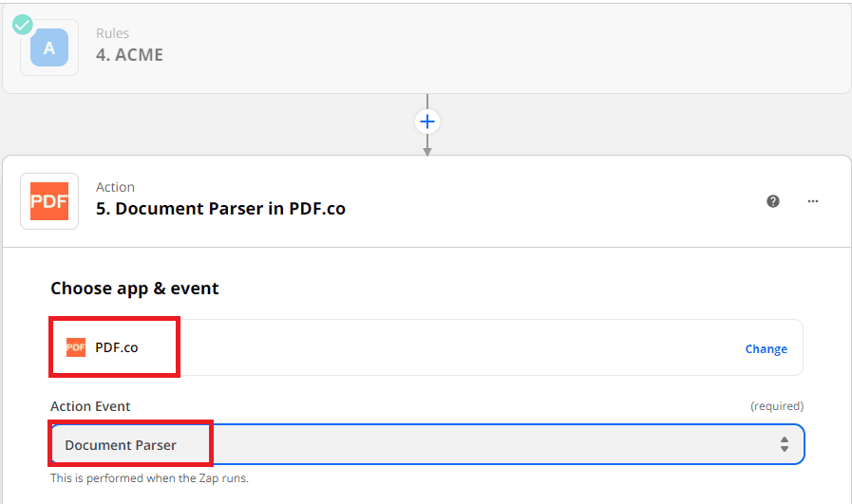The image size is (852, 504).
Task: Click the ACME step letter A icon
Action: pyautogui.click(x=49, y=47)
